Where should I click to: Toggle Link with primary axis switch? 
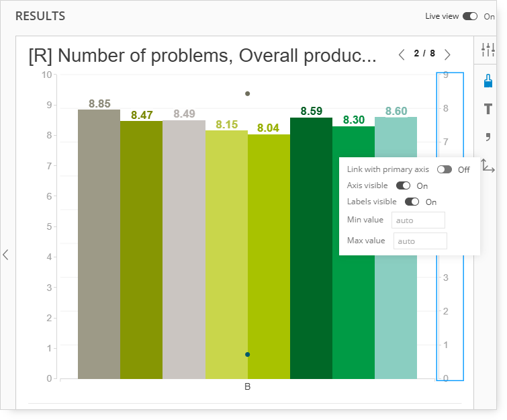pos(445,169)
